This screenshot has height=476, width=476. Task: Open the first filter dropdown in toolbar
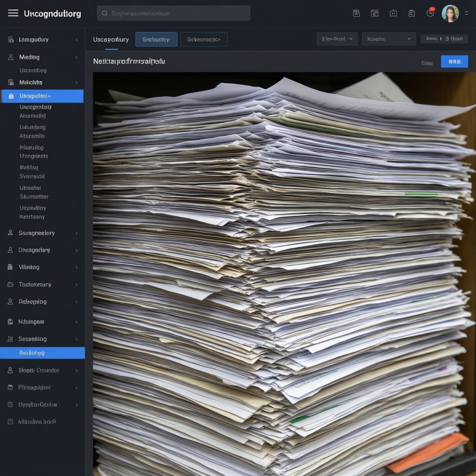tap(337, 39)
